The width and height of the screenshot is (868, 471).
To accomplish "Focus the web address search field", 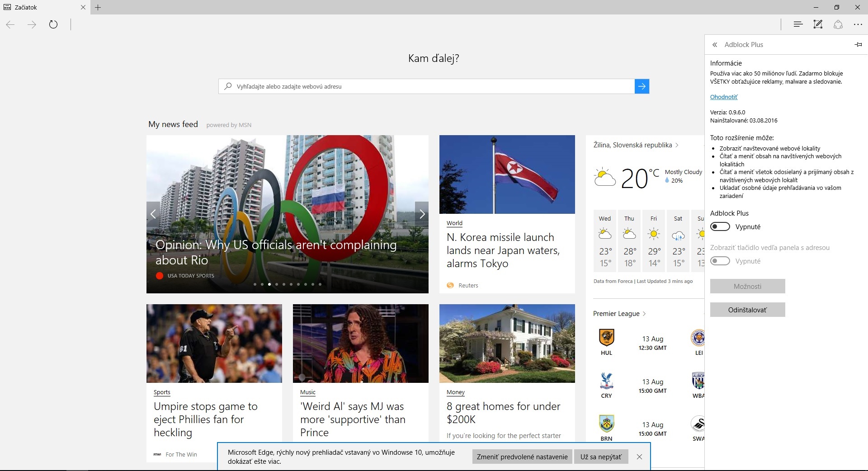I will (x=427, y=86).
